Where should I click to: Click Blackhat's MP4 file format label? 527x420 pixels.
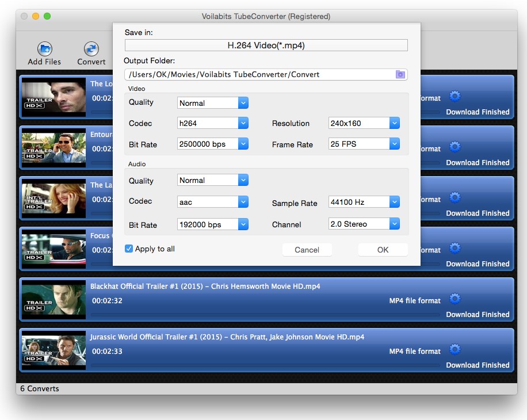tap(415, 301)
